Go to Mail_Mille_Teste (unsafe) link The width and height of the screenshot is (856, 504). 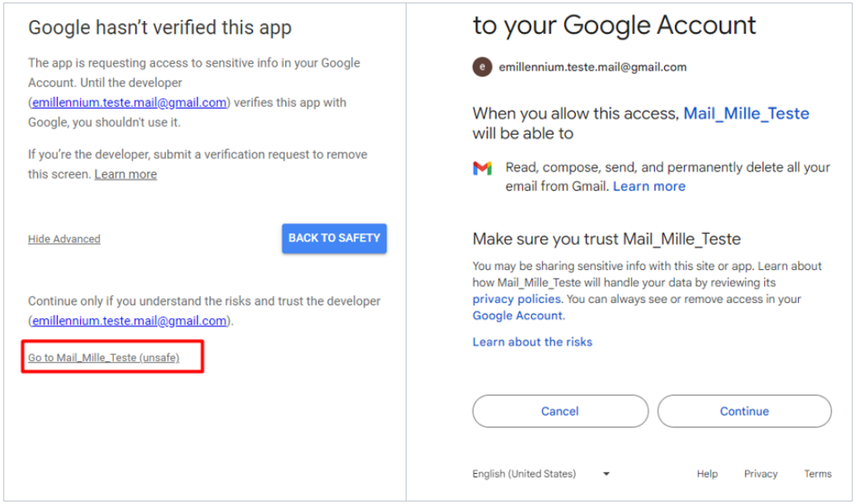pyautogui.click(x=104, y=358)
